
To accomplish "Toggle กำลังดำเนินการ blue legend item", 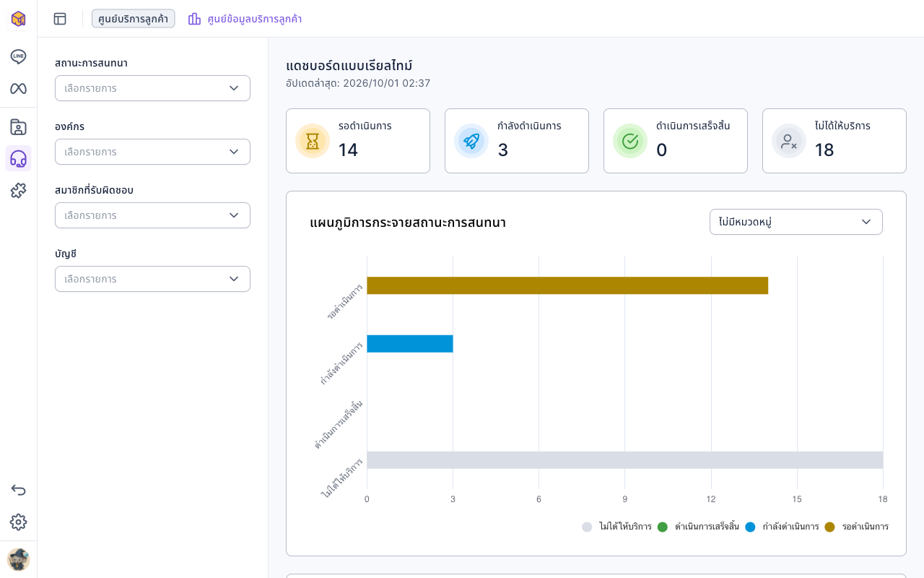I will (783, 527).
